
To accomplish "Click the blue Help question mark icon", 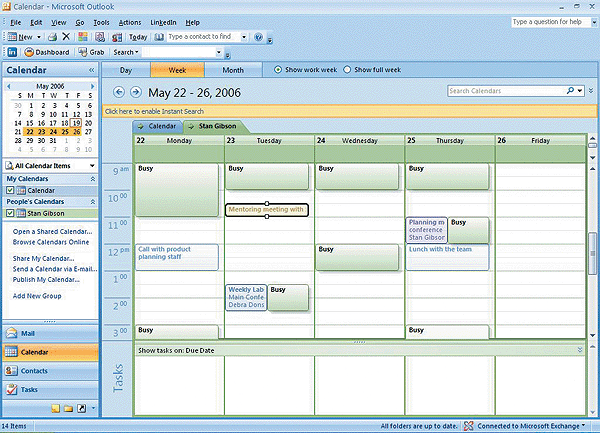I will tap(259, 37).
